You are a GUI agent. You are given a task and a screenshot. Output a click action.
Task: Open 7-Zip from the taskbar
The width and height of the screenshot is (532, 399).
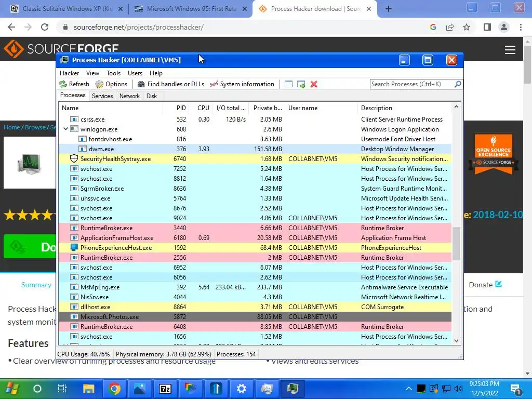(x=165, y=389)
